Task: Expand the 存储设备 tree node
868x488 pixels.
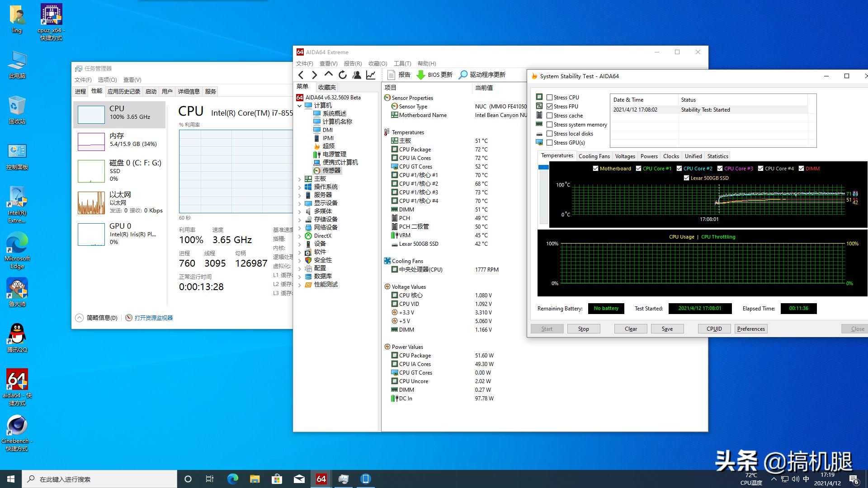Action: 299,219
